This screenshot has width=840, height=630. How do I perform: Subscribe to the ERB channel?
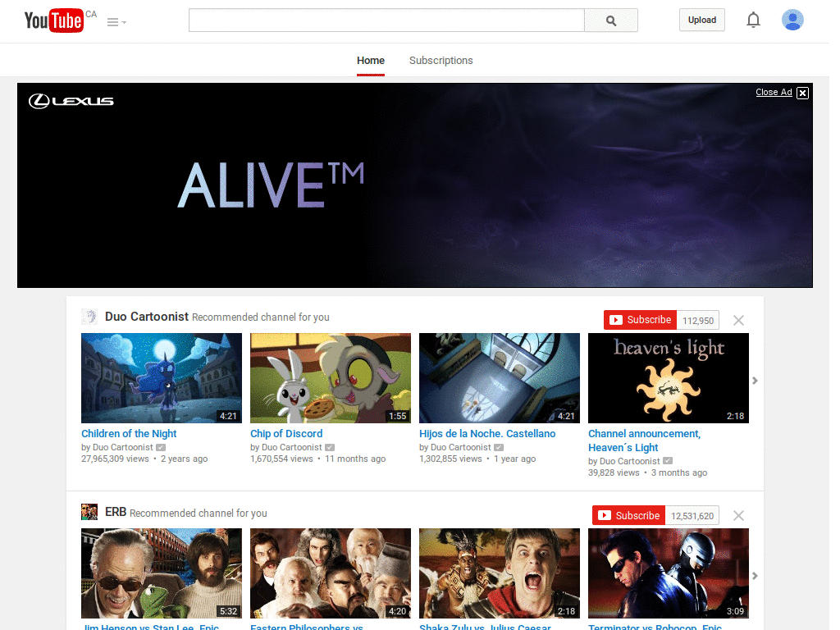tap(628, 515)
